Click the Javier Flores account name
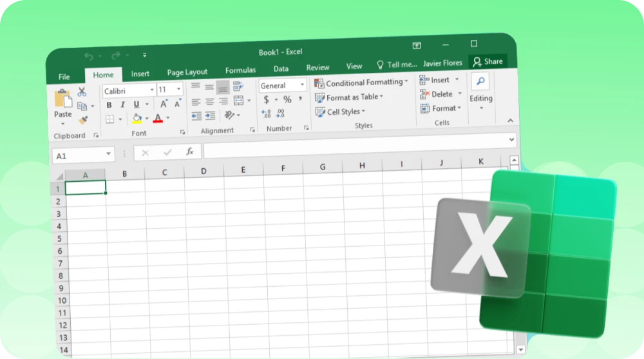Screen dimensions: 644x359 pyautogui.click(x=443, y=63)
